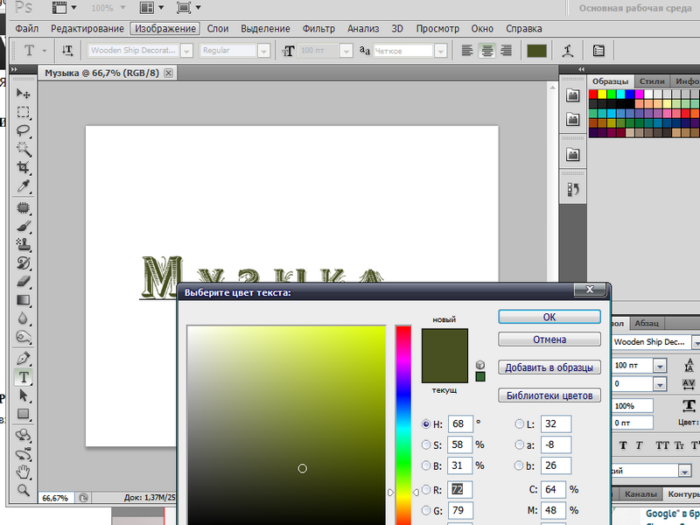This screenshot has width=700, height=525.
Task: Select the G green radio button
Action: tap(427, 511)
